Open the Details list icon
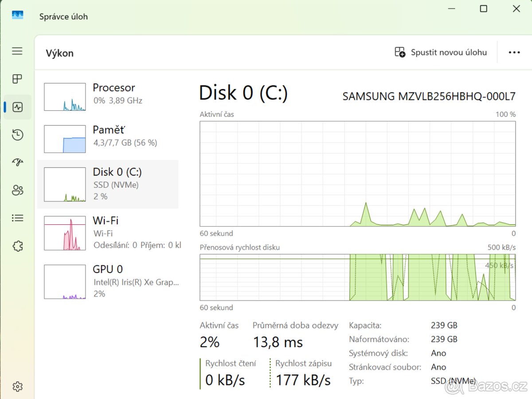532x399 pixels. pos(17,218)
